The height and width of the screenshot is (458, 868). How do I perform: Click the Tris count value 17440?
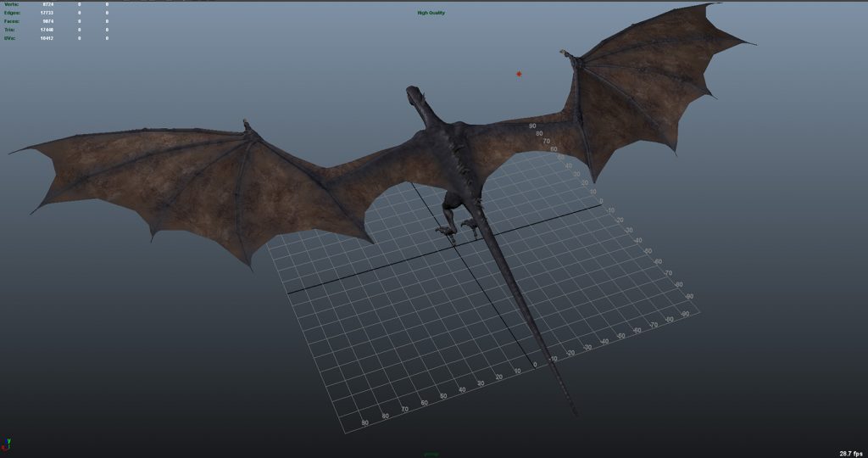pyautogui.click(x=47, y=30)
